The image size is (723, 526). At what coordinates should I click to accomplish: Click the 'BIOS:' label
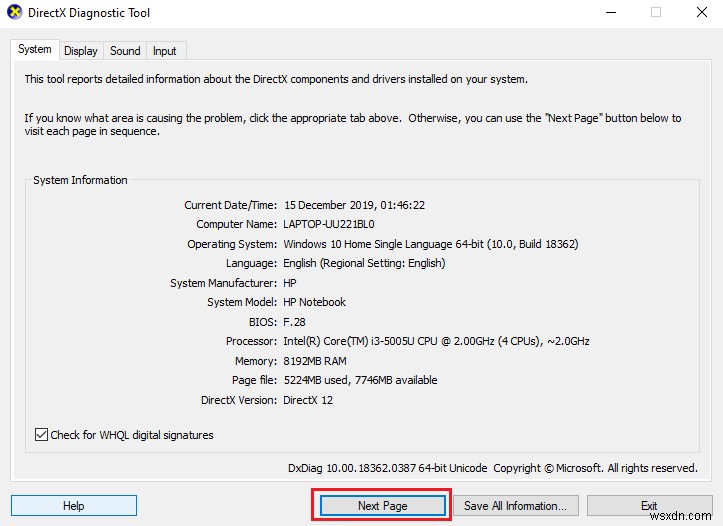coord(263,322)
